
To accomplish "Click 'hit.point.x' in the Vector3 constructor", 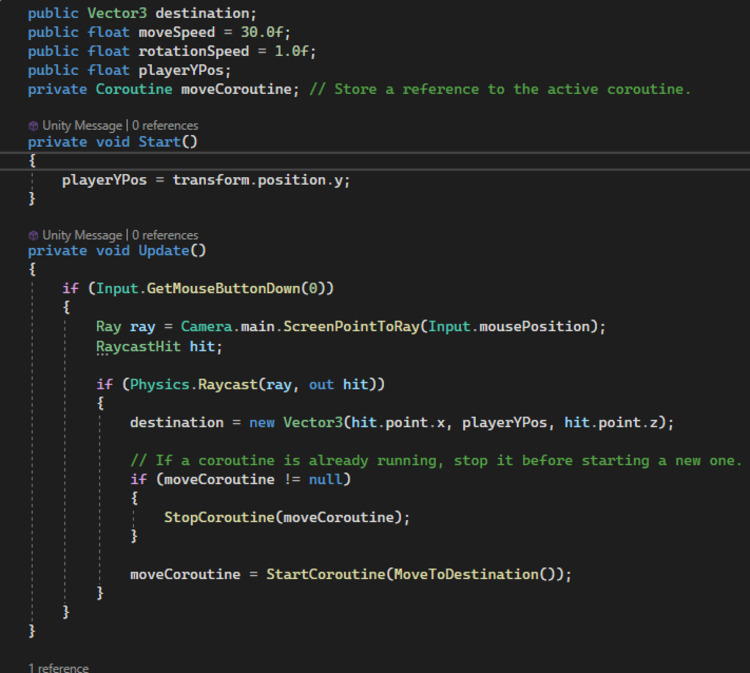I will [398, 422].
